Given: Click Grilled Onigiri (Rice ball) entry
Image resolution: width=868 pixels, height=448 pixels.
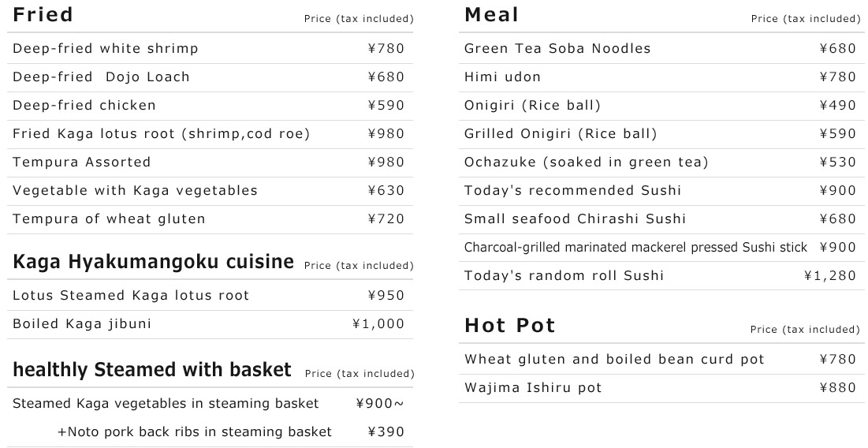Looking at the screenshot, I should click(561, 134).
